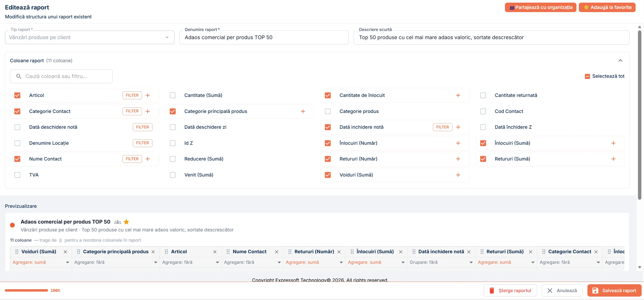This screenshot has height=300, width=644.
Task: Open Grupare dropdown for Dată inchidere notă
Action: click(441, 262)
